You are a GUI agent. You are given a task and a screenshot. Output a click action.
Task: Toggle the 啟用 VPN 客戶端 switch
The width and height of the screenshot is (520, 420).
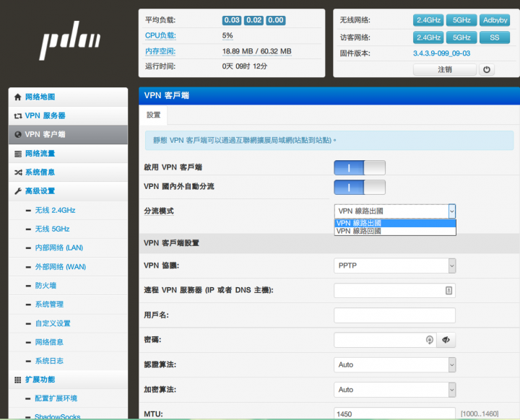point(360,167)
